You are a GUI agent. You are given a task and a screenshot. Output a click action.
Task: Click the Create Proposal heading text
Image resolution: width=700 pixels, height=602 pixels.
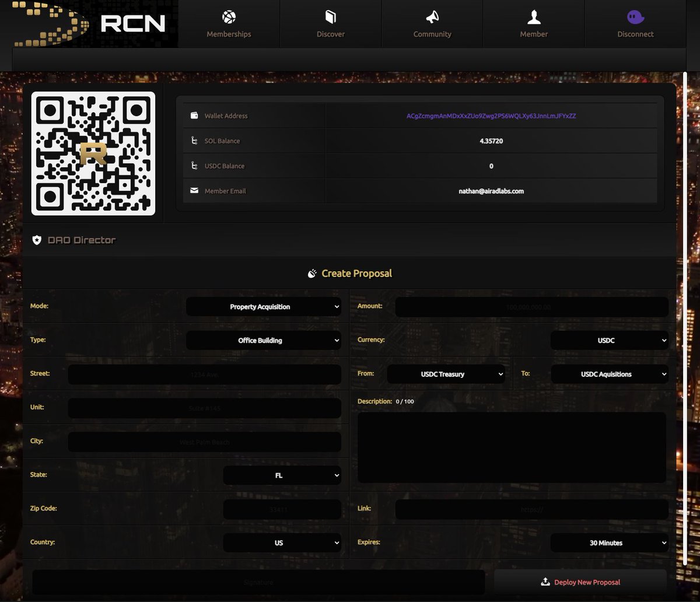pos(357,274)
